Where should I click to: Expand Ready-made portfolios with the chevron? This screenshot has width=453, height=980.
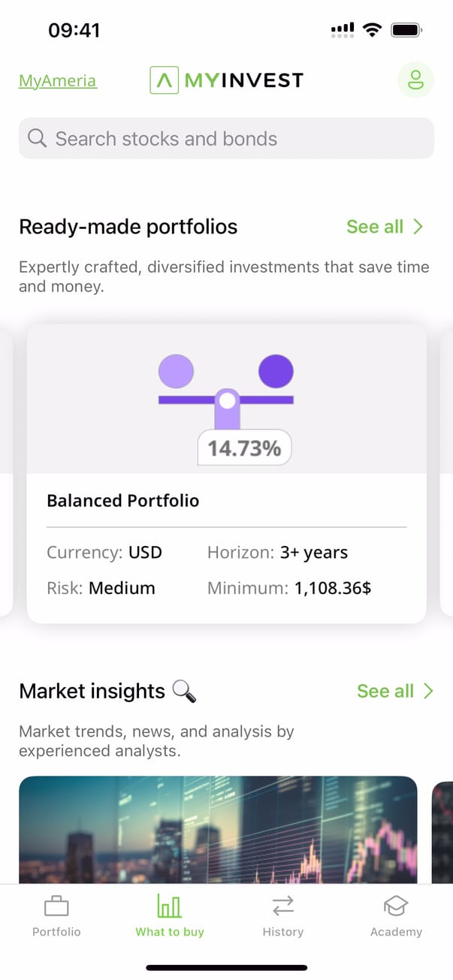pos(419,227)
